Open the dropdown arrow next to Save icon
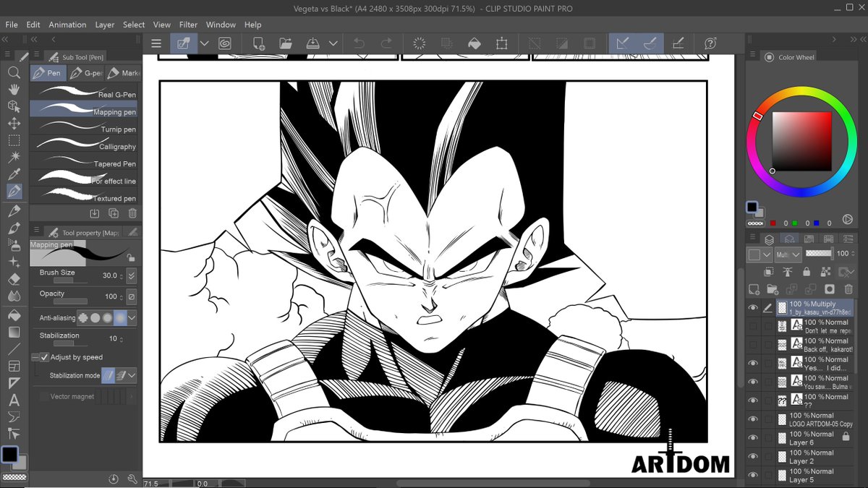 pos(333,43)
